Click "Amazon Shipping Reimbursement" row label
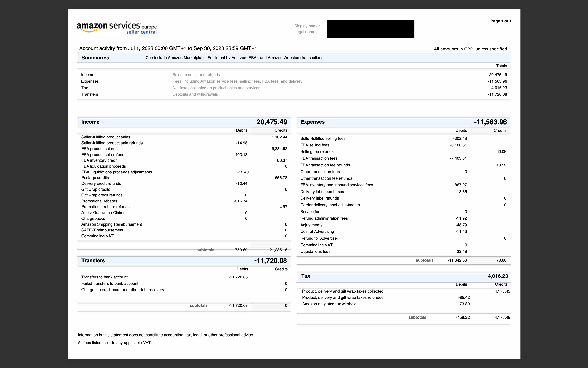Screen dimensions: 588x368 (111, 224)
